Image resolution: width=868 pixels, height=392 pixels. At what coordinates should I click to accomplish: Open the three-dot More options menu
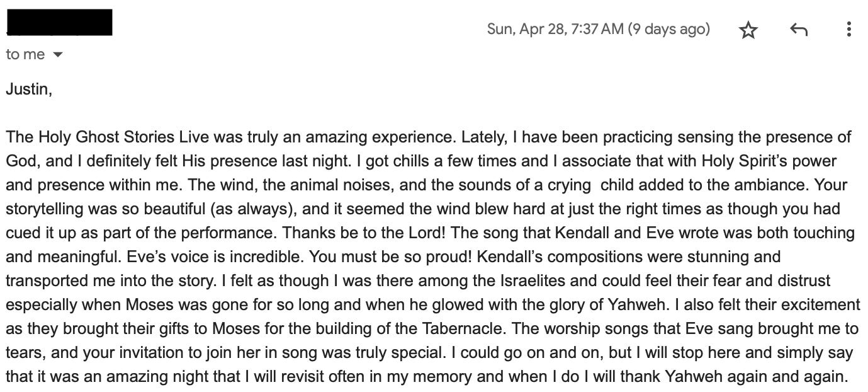848,29
